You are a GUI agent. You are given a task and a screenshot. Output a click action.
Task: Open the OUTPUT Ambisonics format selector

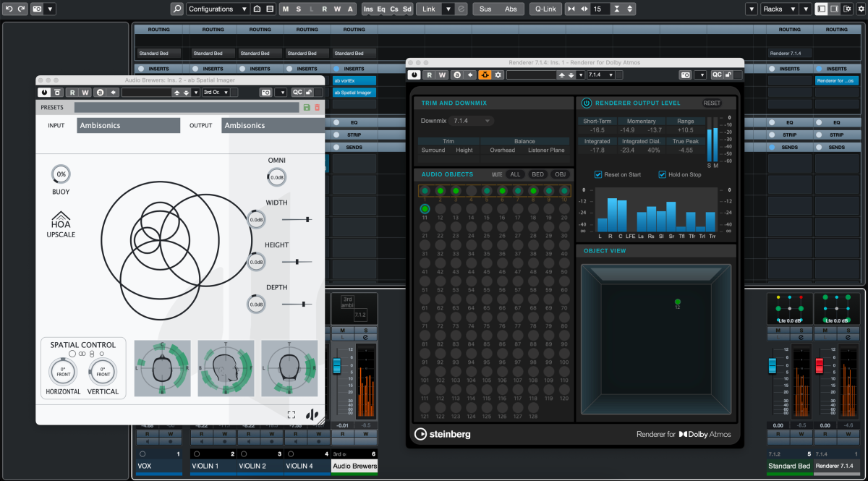273,125
